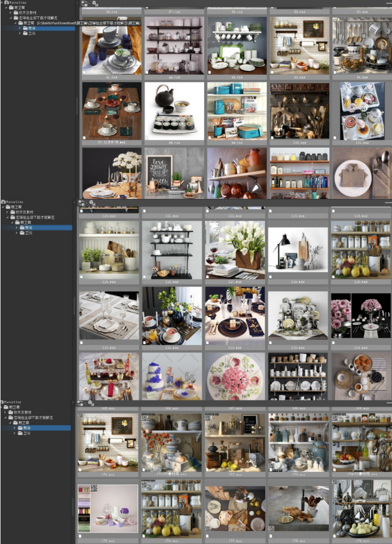Image resolution: width=392 pixels, height=544 pixels.
Task: Collapse the 压缩包全部下载才能解压 arrow in top panel
Action: pos(10,18)
